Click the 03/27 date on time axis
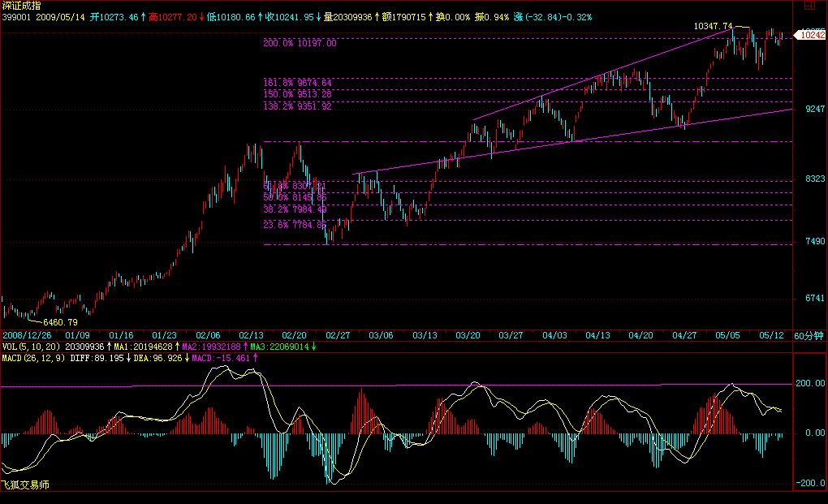This screenshot has height=504, width=828. pyautogui.click(x=511, y=336)
